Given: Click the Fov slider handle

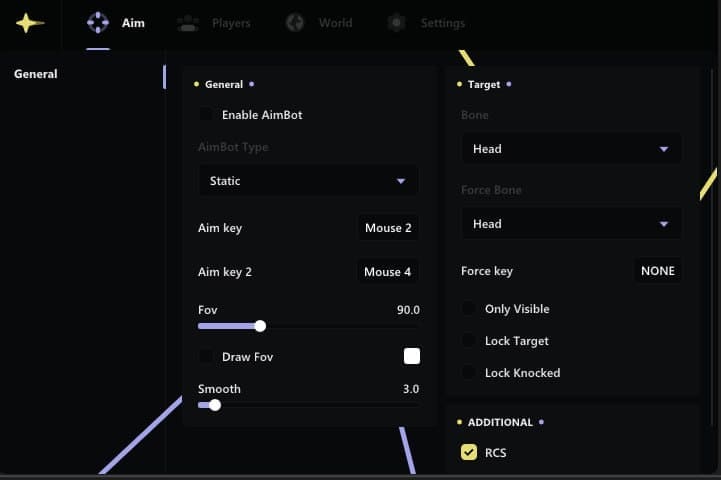Looking at the screenshot, I should [x=260, y=326].
